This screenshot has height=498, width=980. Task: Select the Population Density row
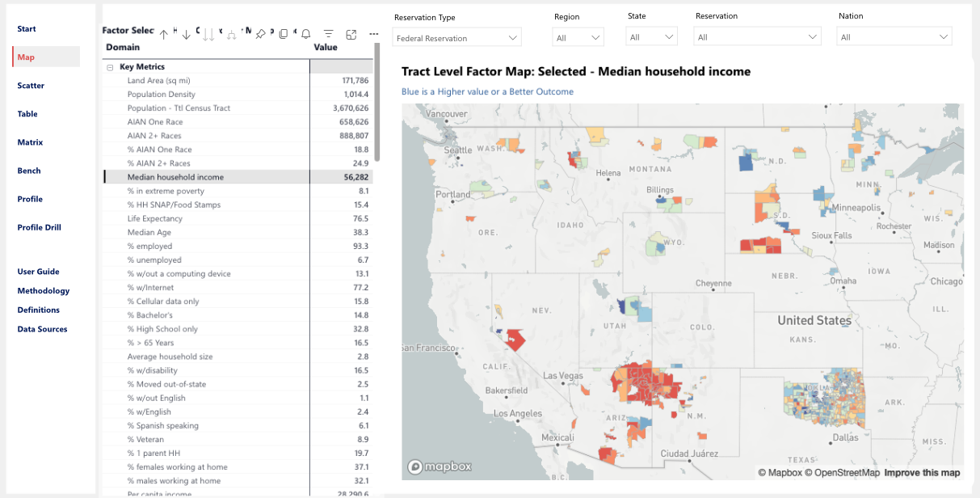[x=238, y=95]
